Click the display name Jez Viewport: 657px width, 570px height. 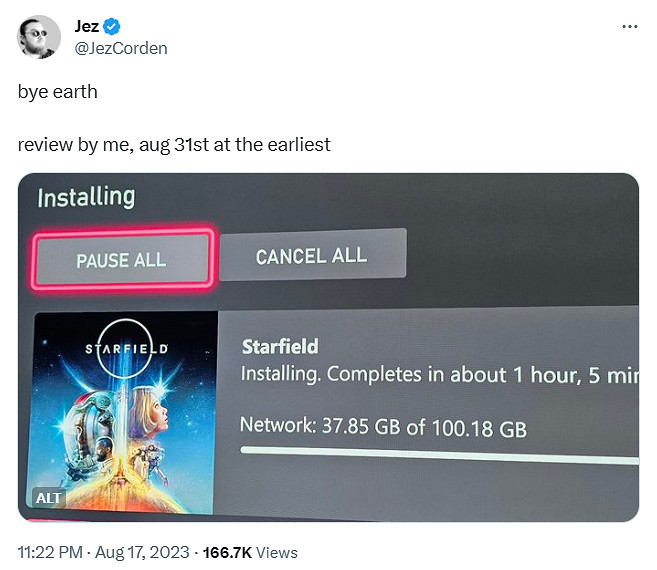tap(87, 27)
